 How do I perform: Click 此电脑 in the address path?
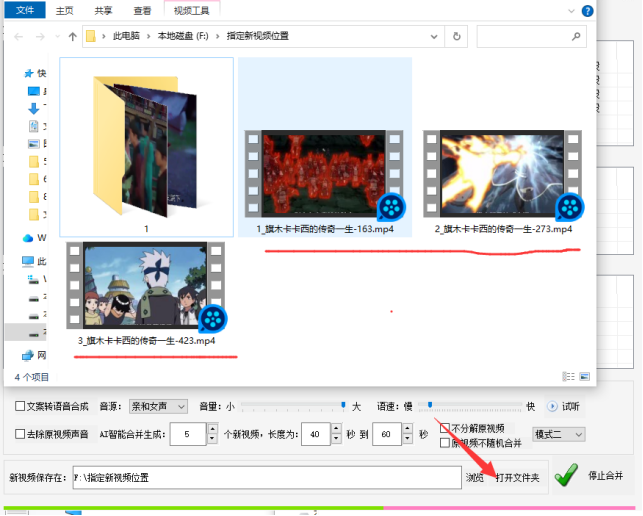click(126, 36)
